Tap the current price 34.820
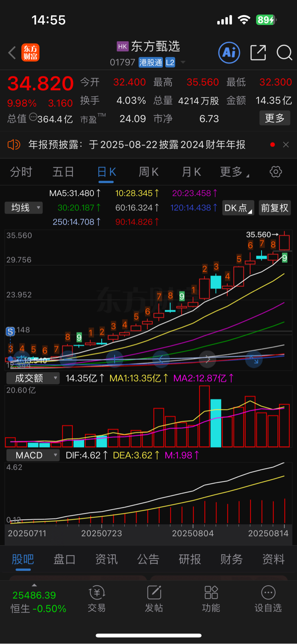Screen dimensions: 297x644 click(x=41, y=83)
